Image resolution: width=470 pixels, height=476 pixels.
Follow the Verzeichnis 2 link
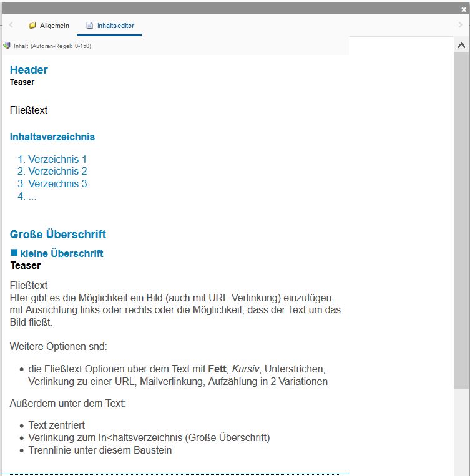pyautogui.click(x=57, y=171)
